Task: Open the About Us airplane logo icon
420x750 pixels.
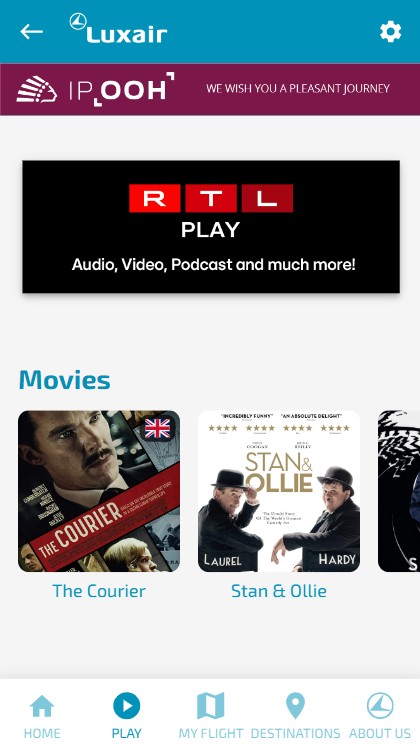Action: (380, 706)
